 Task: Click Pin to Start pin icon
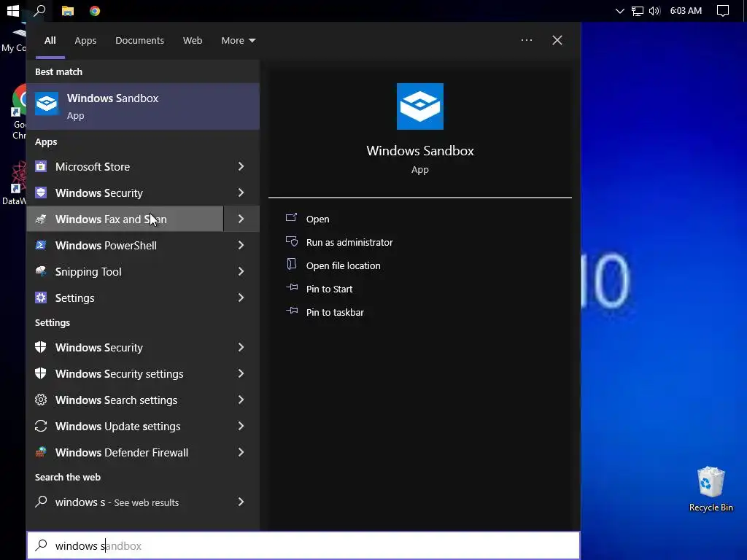pyautogui.click(x=292, y=287)
